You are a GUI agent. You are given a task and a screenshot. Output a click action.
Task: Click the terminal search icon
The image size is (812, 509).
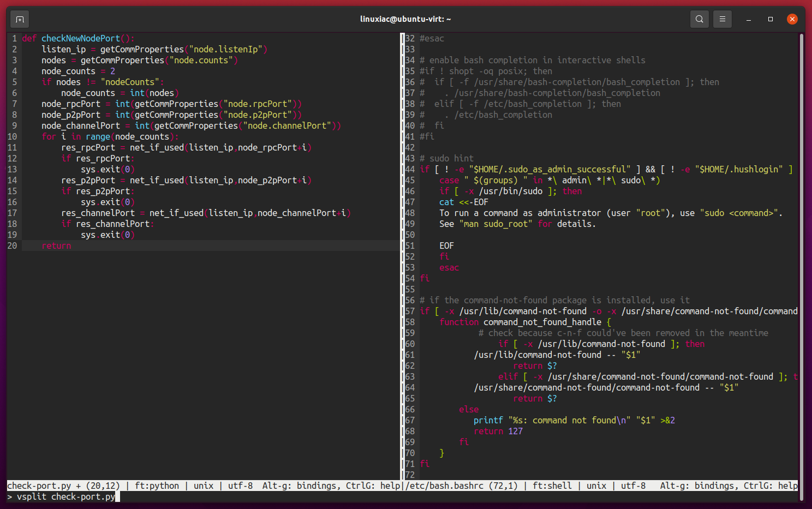[x=699, y=19]
